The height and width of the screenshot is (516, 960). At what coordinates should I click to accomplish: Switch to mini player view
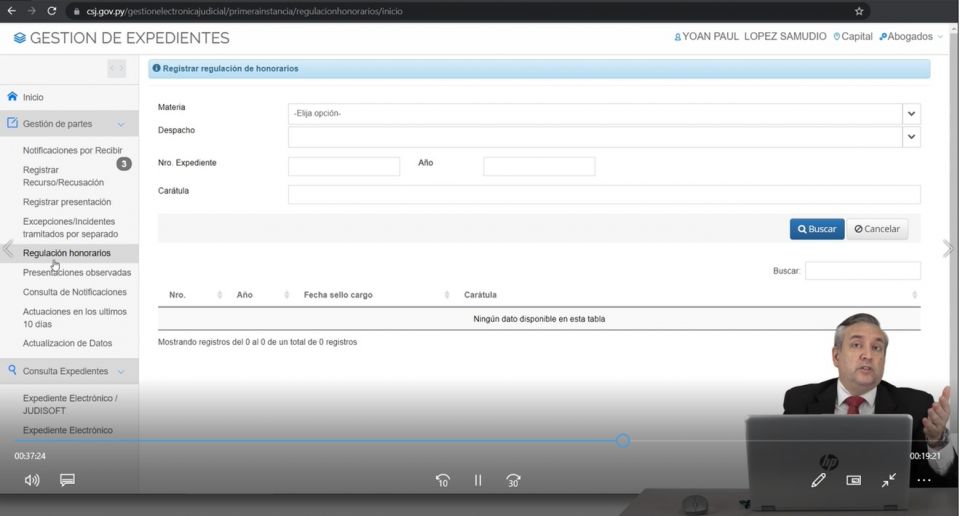(853, 480)
